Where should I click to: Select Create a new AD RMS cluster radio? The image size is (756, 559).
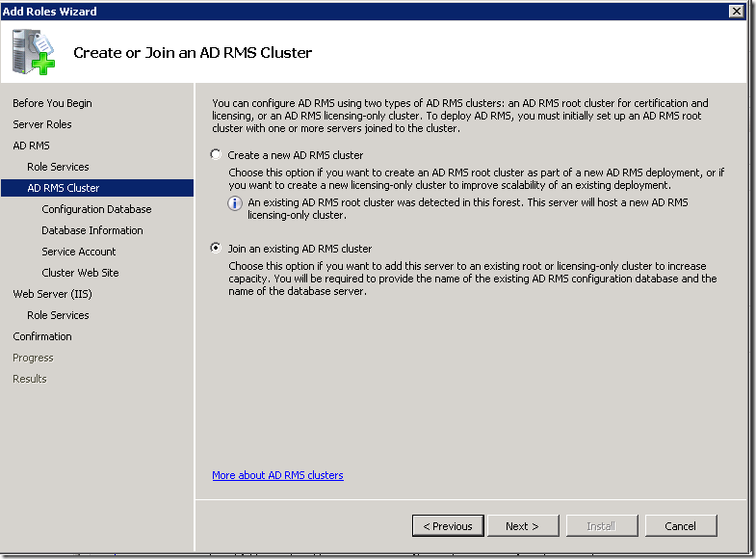tap(216, 155)
